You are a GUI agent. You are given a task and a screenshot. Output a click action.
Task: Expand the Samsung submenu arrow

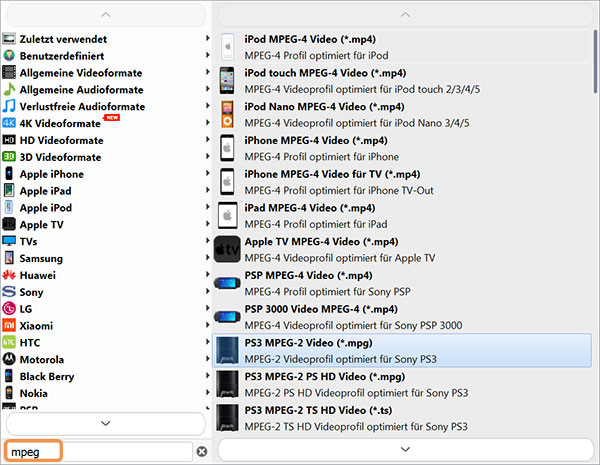click(x=207, y=257)
